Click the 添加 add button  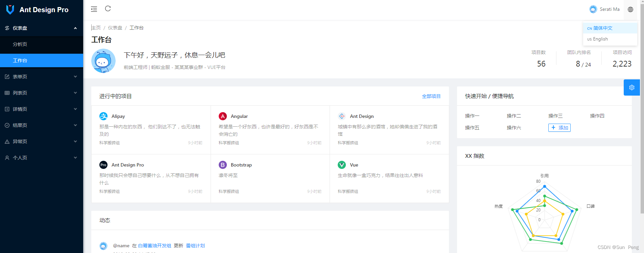click(x=559, y=128)
